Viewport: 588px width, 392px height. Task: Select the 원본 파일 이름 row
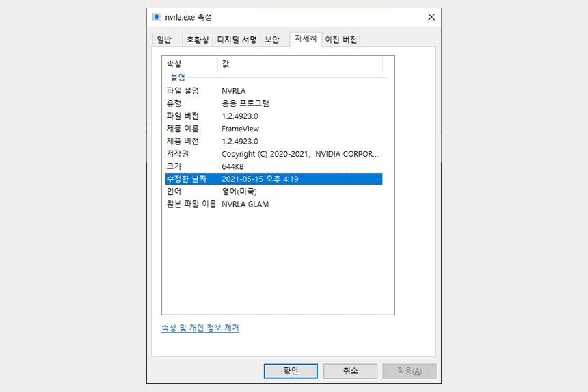coord(273,205)
